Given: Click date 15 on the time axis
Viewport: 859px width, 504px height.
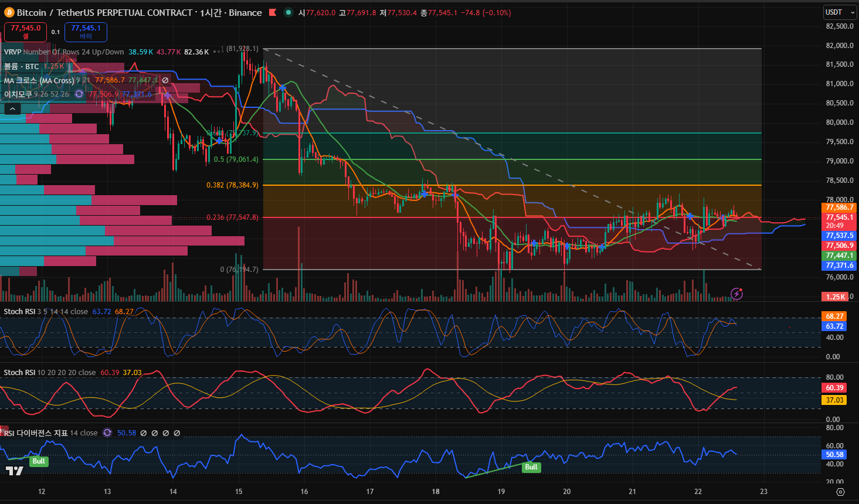Looking at the screenshot, I should coord(239,491).
